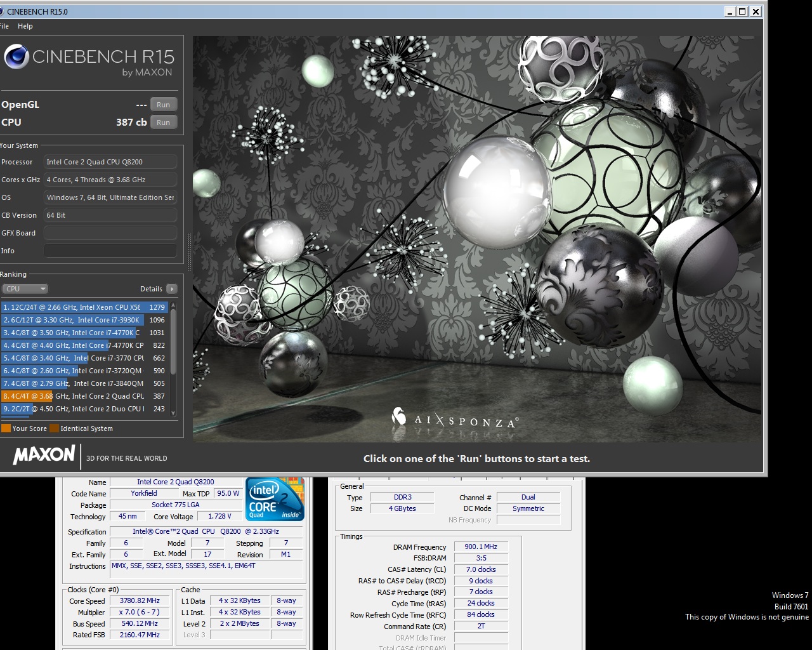
Task: Click the ranking scrollbar down arrow
Action: [173, 414]
